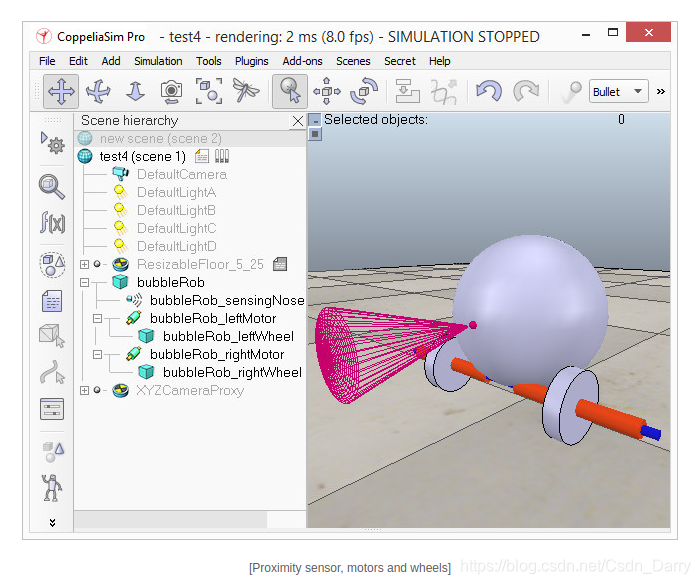Click the fit-to-view icon
Screen dimensions: 700x584
(x=208, y=92)
